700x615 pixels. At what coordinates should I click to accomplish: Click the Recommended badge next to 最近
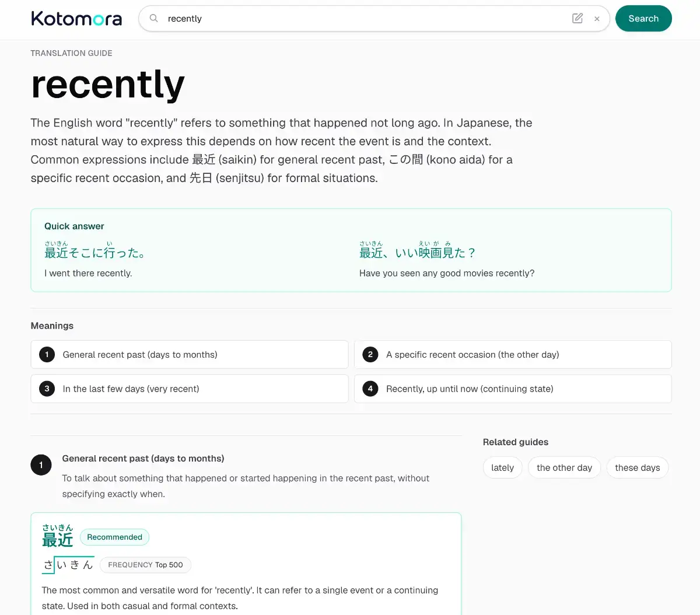[x=114, y=537]
